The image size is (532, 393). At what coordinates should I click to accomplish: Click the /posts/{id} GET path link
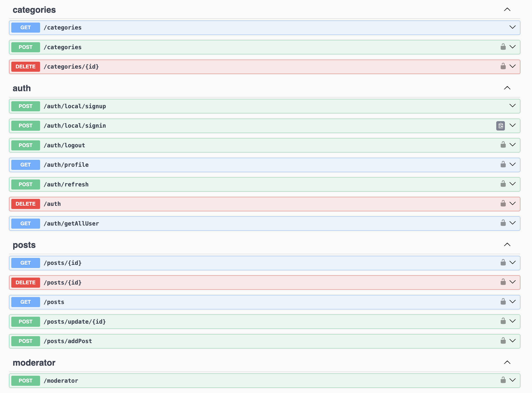point(63,263)
